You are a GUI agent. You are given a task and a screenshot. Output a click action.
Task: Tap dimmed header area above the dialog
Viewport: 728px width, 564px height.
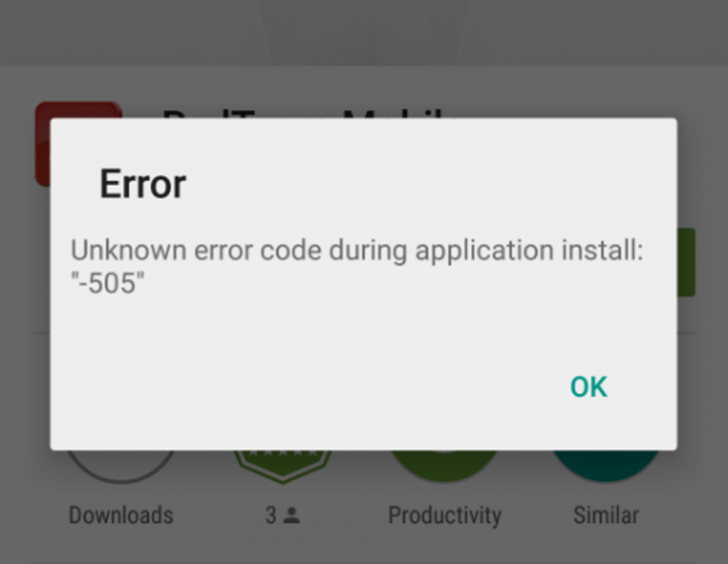(364, 32)
